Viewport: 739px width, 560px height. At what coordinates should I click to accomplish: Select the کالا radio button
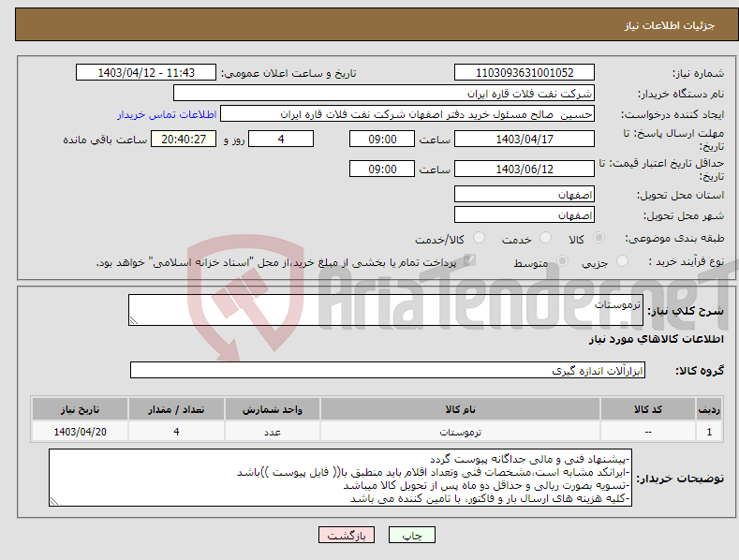[599, 238]
